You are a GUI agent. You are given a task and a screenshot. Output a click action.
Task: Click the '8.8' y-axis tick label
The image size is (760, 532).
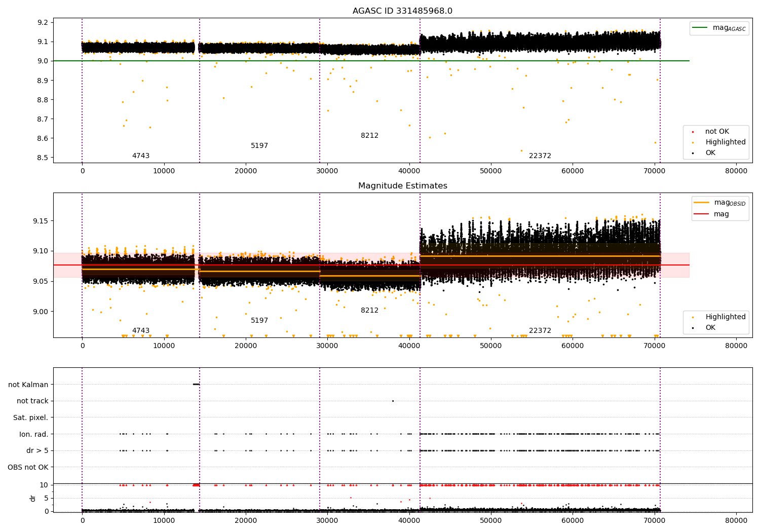coord(43,100)
